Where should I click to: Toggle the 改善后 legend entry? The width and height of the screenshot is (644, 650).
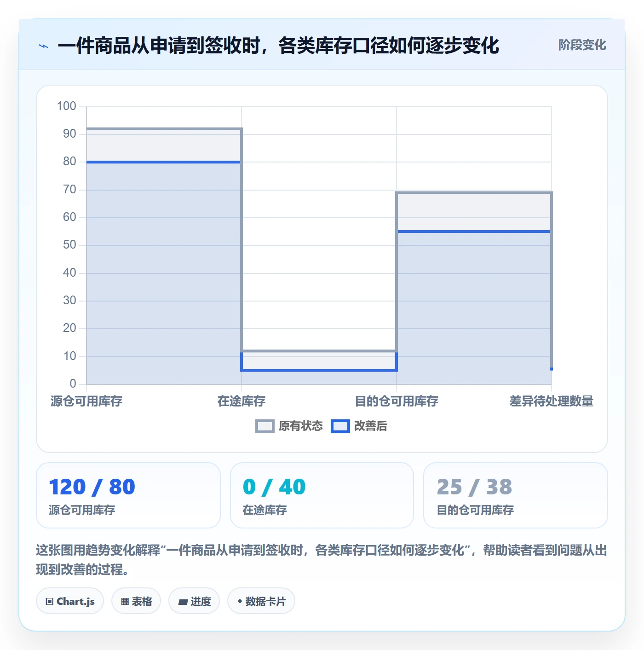coord(359,426)
